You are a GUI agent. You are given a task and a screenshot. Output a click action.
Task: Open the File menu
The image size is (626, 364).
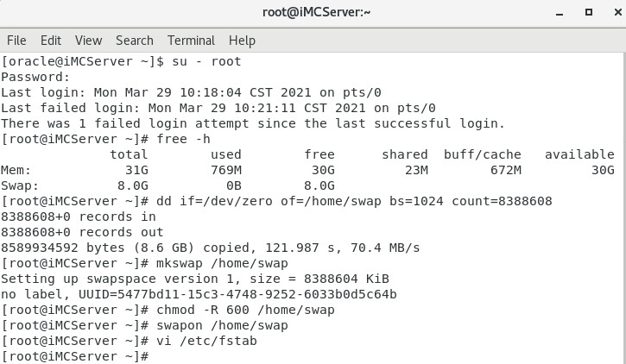click(16, 41)
